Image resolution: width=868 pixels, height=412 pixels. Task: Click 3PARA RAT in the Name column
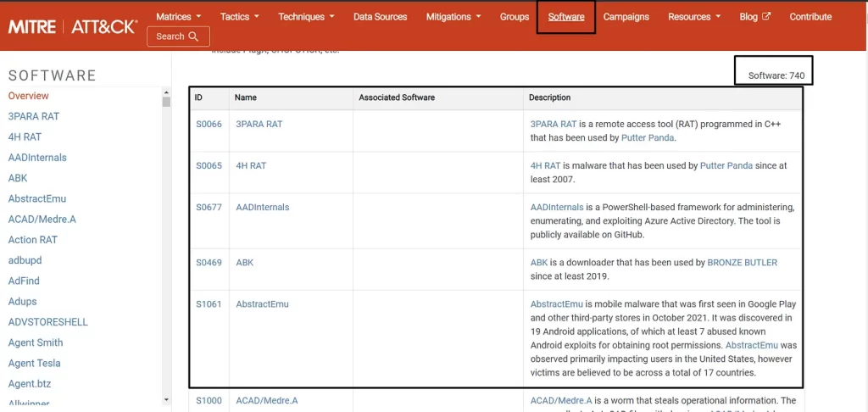tap(259, 124)
